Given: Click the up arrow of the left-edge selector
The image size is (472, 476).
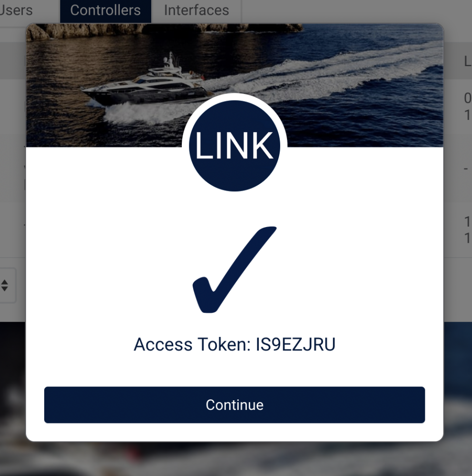Looking at the screenshot, I should coord(5,282).
